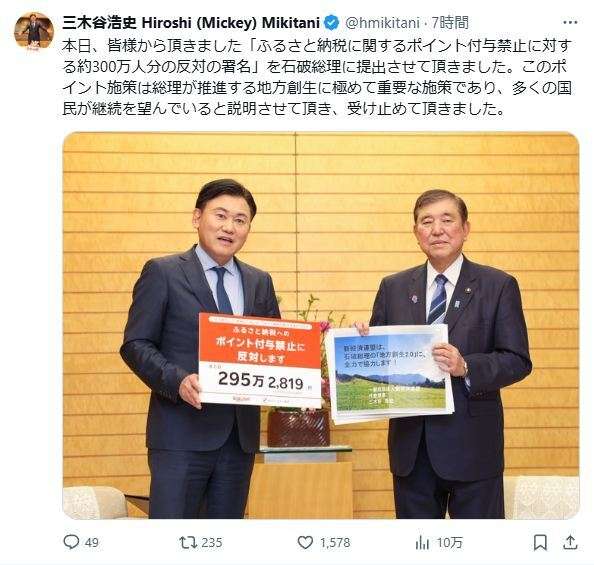Repost using the retweet arrows icon
The width and height of the screenshot is (594, 565).
(x=188, y=542)
